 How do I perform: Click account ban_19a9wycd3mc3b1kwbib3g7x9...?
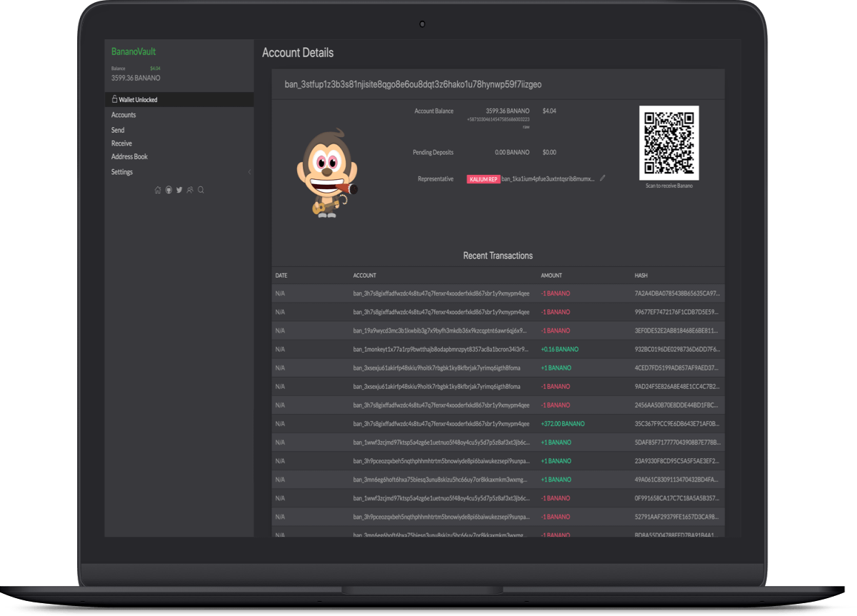pos(441,330)
